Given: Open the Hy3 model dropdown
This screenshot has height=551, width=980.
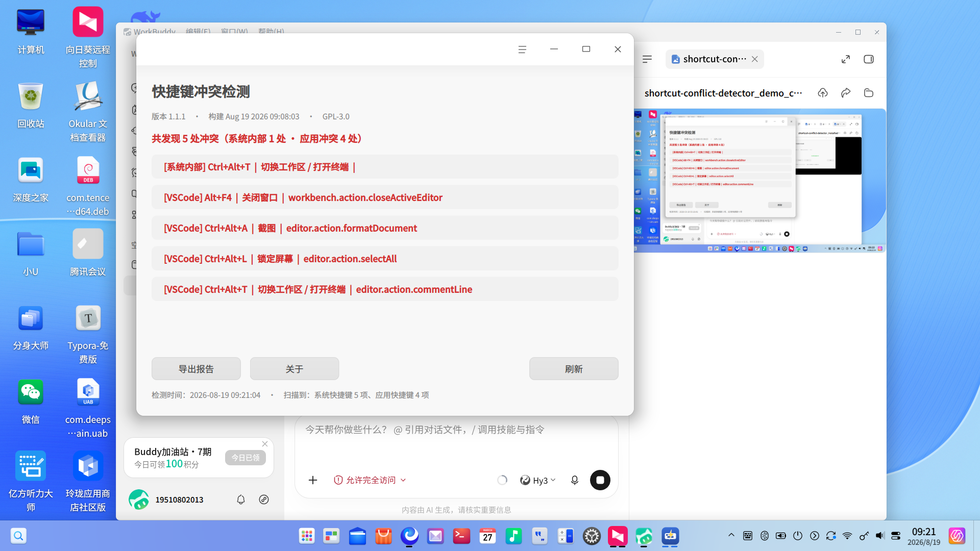Looking at the screenshot, I should [538, 480].
